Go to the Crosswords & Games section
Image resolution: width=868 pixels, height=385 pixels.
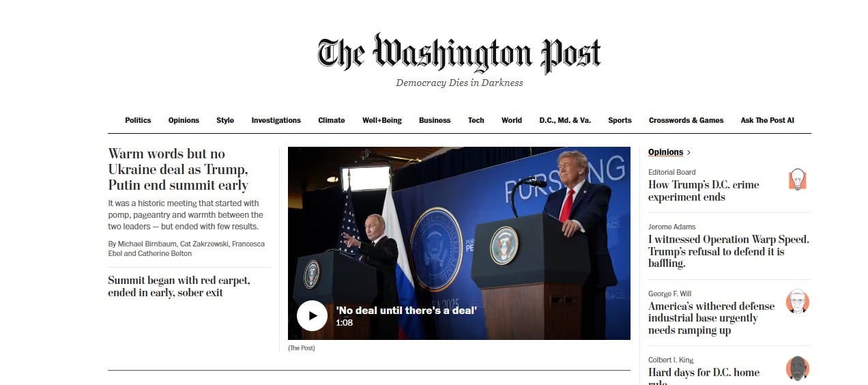686,120
